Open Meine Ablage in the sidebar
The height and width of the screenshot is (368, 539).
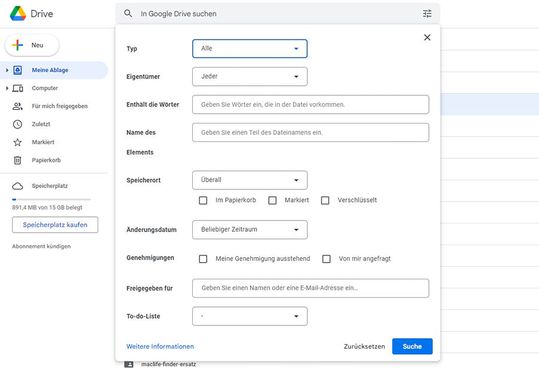click(50, 70)
